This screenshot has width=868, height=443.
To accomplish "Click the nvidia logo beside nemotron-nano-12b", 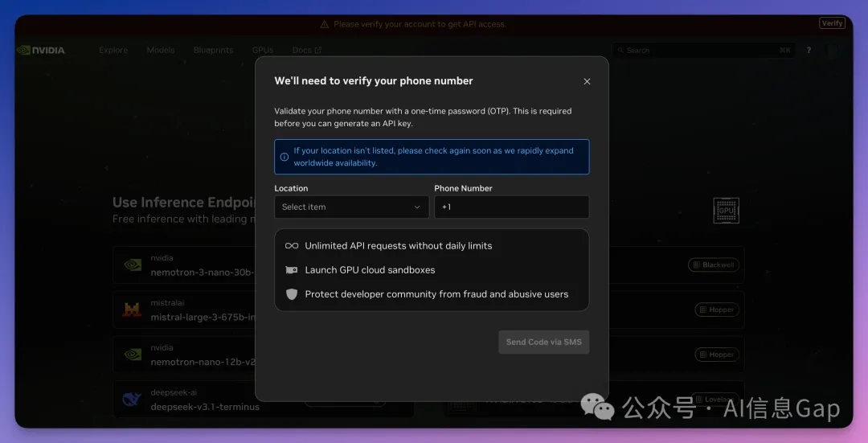I will click(x=133, y=355).
